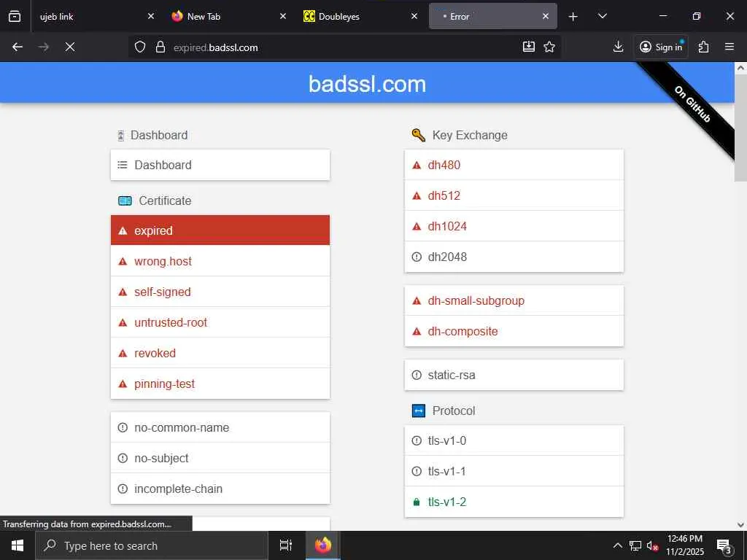Close the Error tab

pyautogui.click(x=546, y=16)
